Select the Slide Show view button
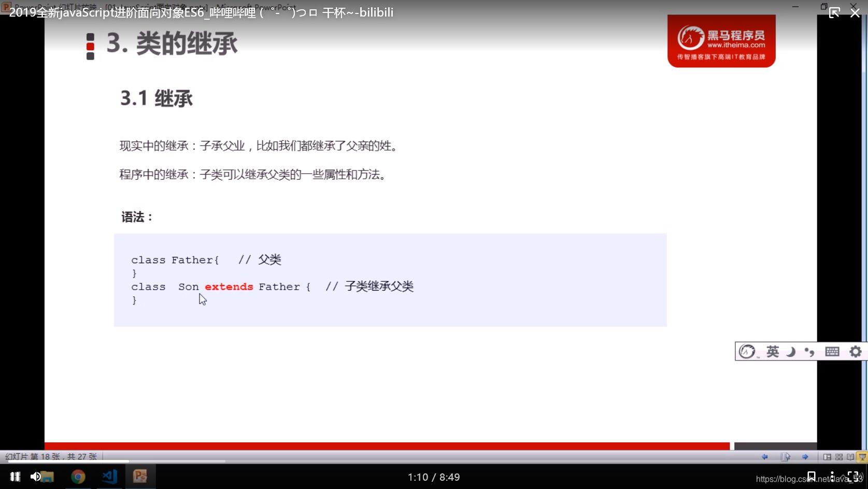868x489 pixels. [862, 457]
